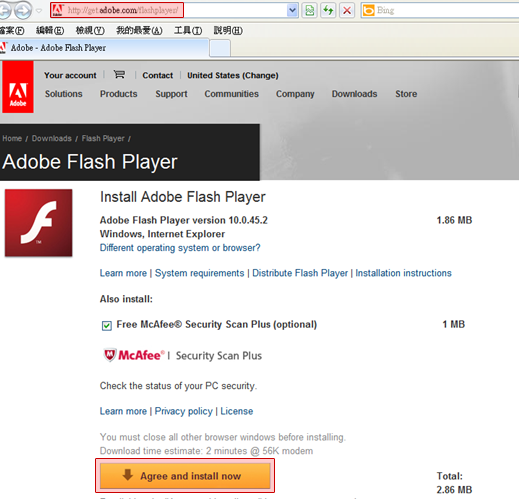519x499 pixels.
Task: Open Learn more link beside Privacy policy
Action: pos(123,411)
